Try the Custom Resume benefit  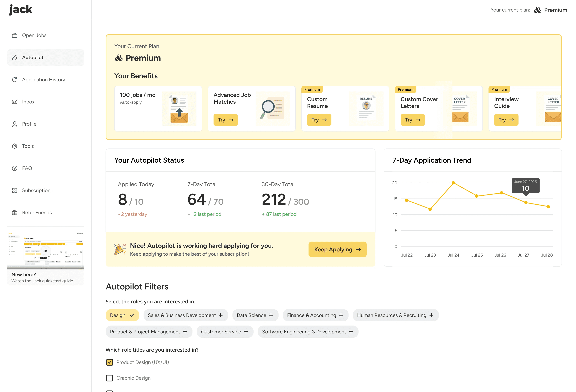[319, 120]
